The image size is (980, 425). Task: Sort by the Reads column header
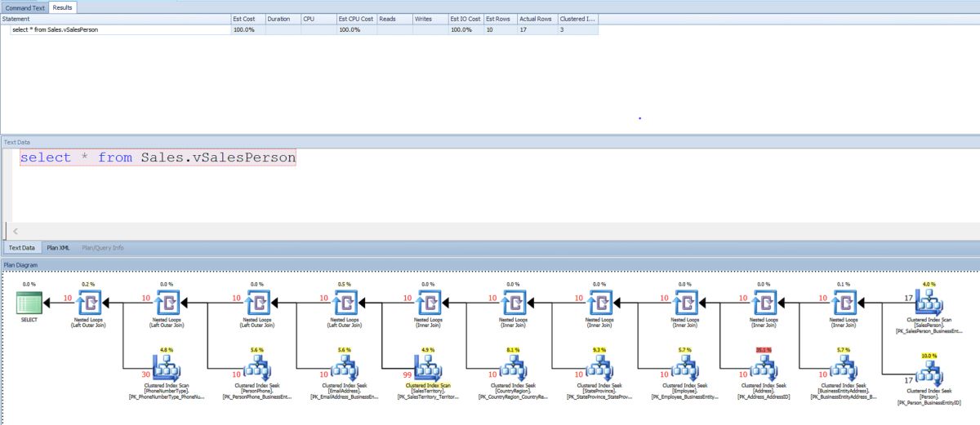point(394,18)
